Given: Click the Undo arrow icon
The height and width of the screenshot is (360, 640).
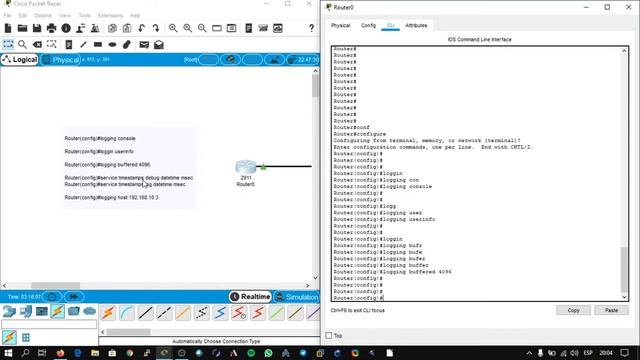Looking at the screenshot, I should coord(141,28).
